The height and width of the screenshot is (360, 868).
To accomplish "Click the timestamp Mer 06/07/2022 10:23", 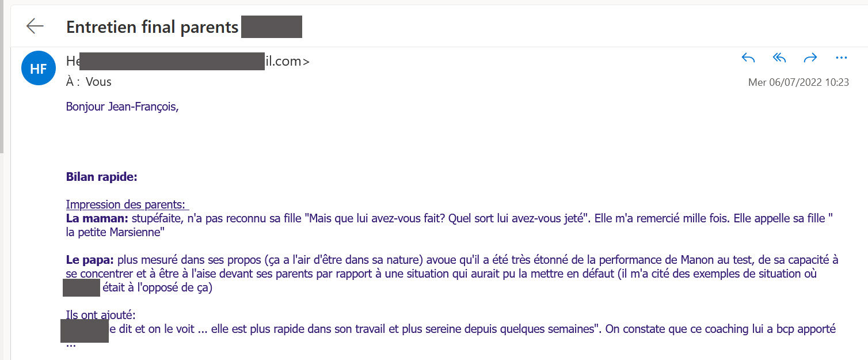I will [x=798, y=82].
